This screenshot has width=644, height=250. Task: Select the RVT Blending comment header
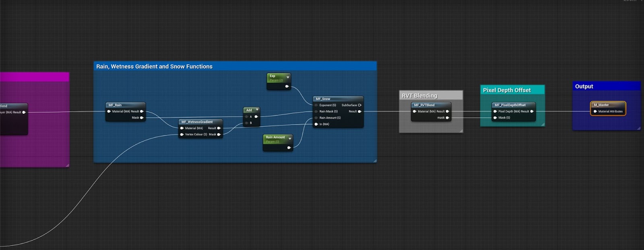[431, 96]
